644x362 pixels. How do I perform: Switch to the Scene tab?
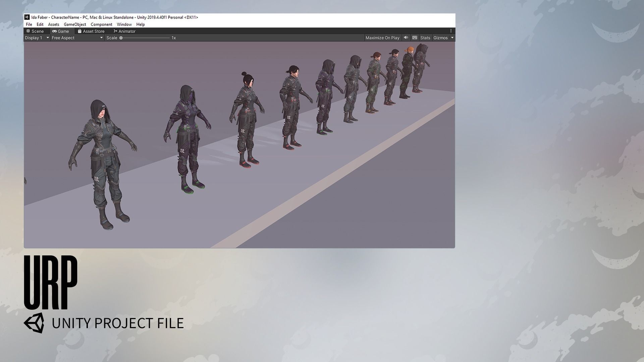point(35,31)
